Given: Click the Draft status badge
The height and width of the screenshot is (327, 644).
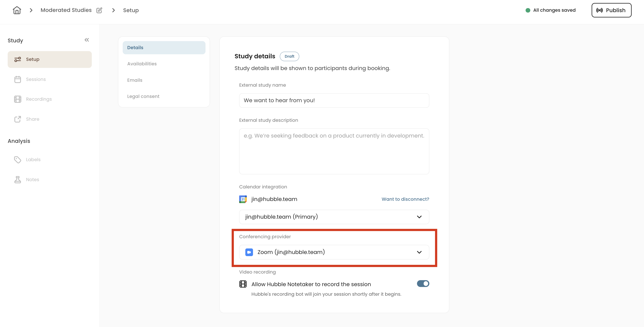Looking at the screenshot, I should click(289, 56).
